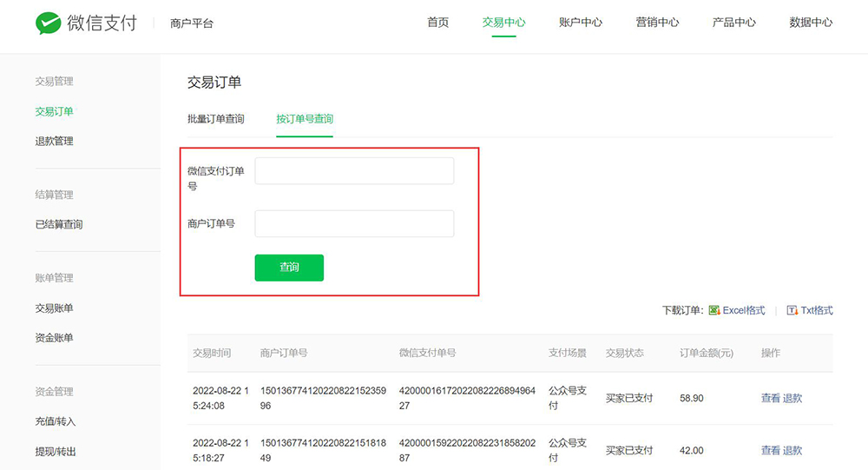
Task: Click the Excel file icon beside Excel格式
Action: (x=714, y=310)
